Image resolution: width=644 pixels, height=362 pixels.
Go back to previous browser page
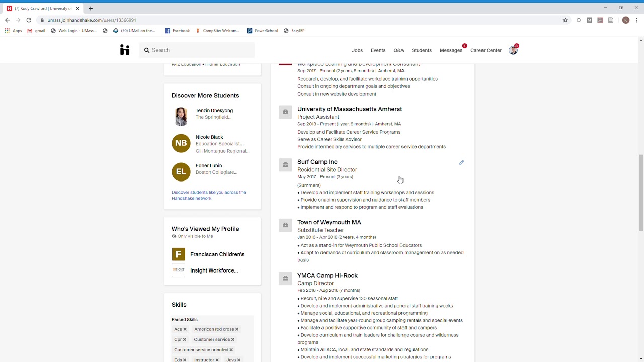tap(7, 20)
